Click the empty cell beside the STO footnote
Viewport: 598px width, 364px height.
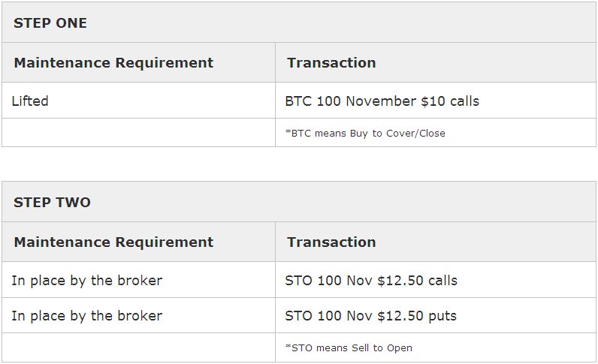pyautogui.click(x=138, y=347)
